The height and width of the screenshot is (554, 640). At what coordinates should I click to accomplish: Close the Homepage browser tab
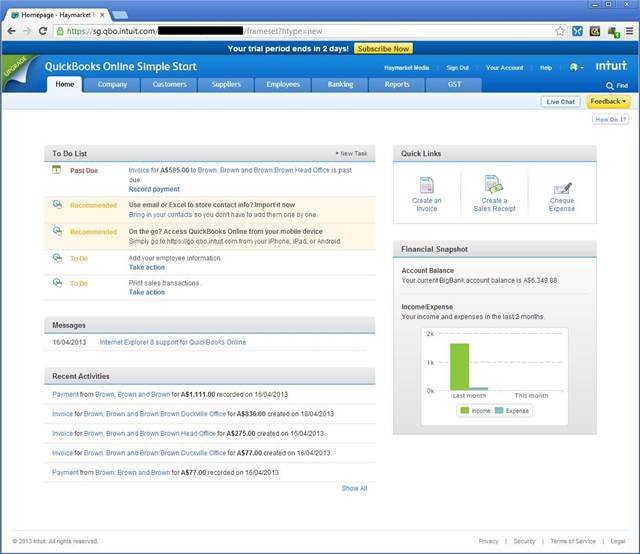coord(102,15)
